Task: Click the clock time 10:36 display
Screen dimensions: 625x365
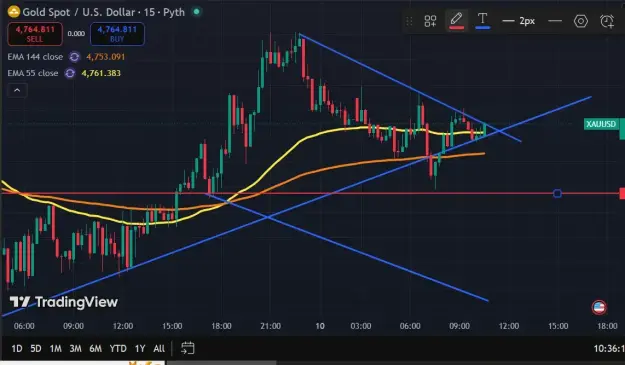Action: coord(609,349)
